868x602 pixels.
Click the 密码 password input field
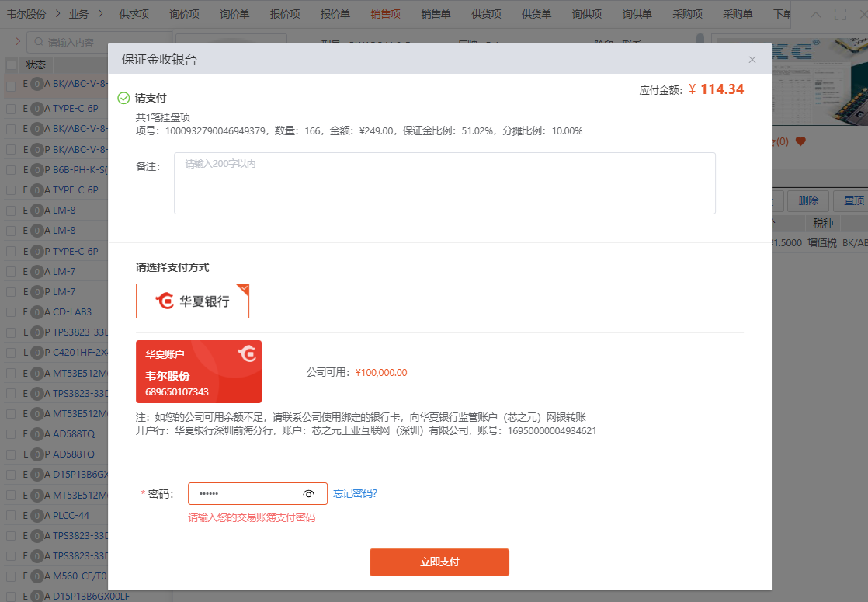(x=245, y=494)
